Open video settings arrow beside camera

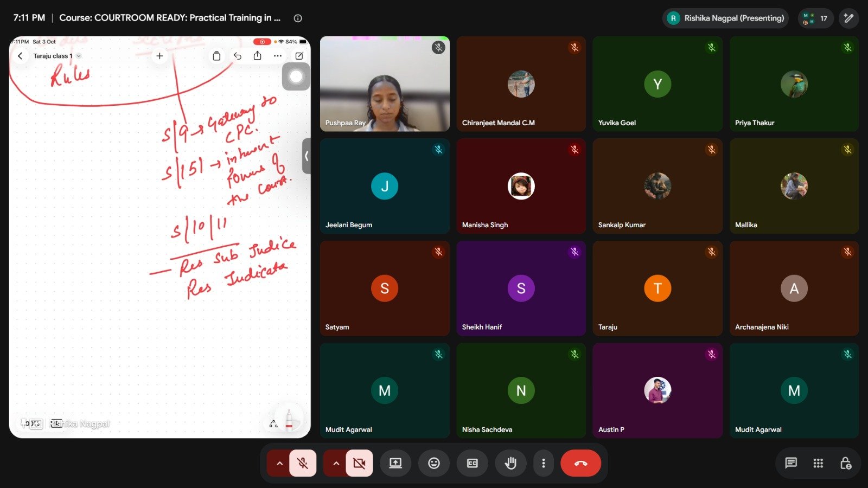(x=336, y=463)
